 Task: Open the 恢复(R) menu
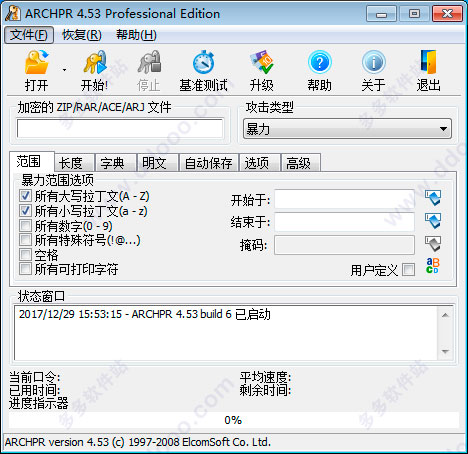point(82,35)
